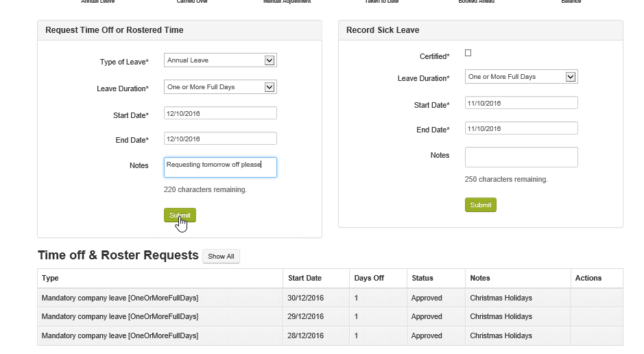Focus the empty Notes box for sick leave
Viewport: 644px width, 354px height.
click(521, 157)
